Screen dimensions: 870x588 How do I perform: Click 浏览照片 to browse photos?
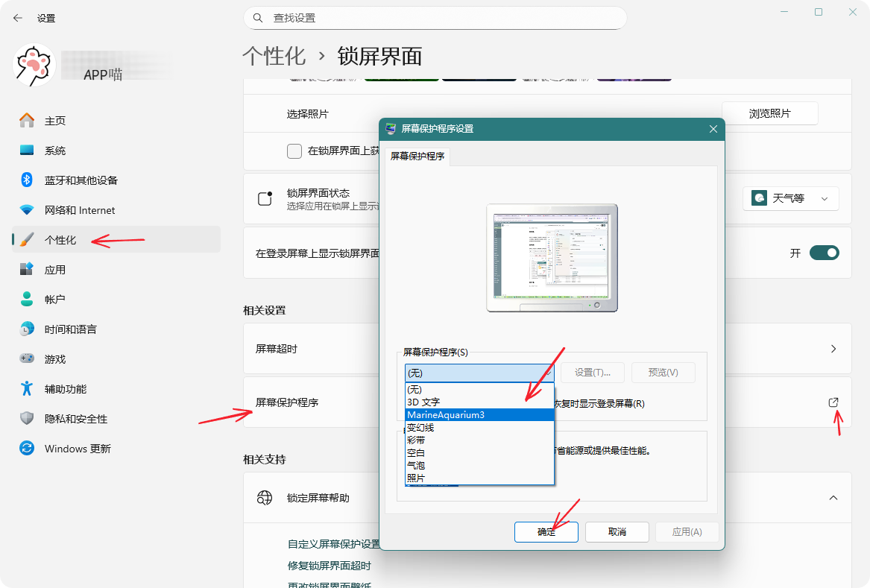769,114
